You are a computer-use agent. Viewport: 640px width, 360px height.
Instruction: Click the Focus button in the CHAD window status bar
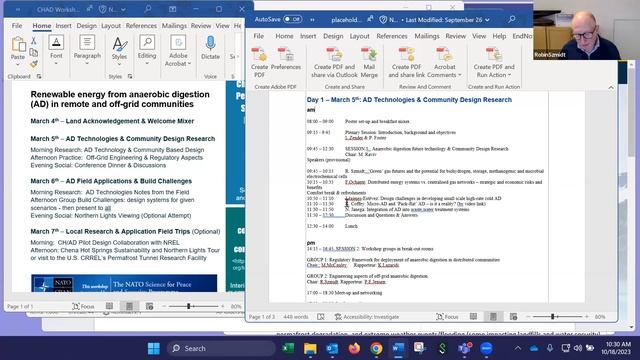[83, 306]
